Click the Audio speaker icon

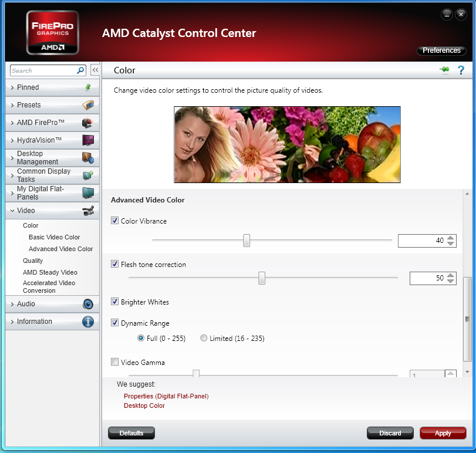88,304
